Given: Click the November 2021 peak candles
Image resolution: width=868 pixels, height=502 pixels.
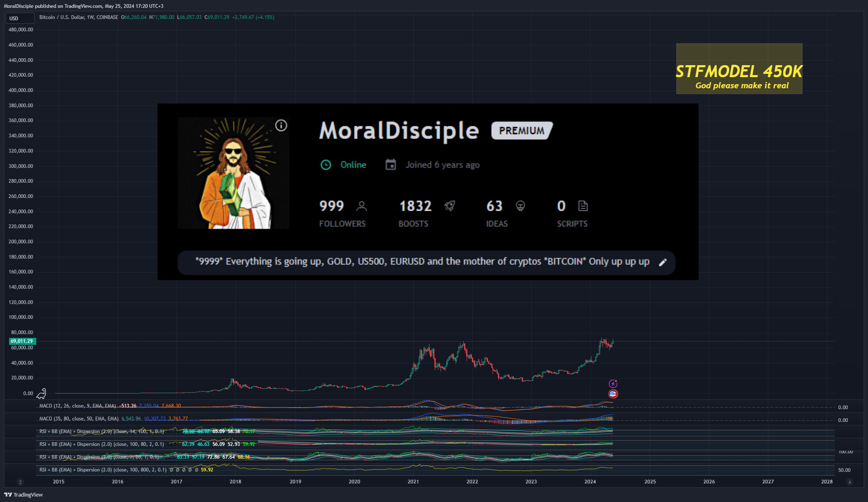Looking at the screenshot, I should pyautogui.click(x=464, y=349).
